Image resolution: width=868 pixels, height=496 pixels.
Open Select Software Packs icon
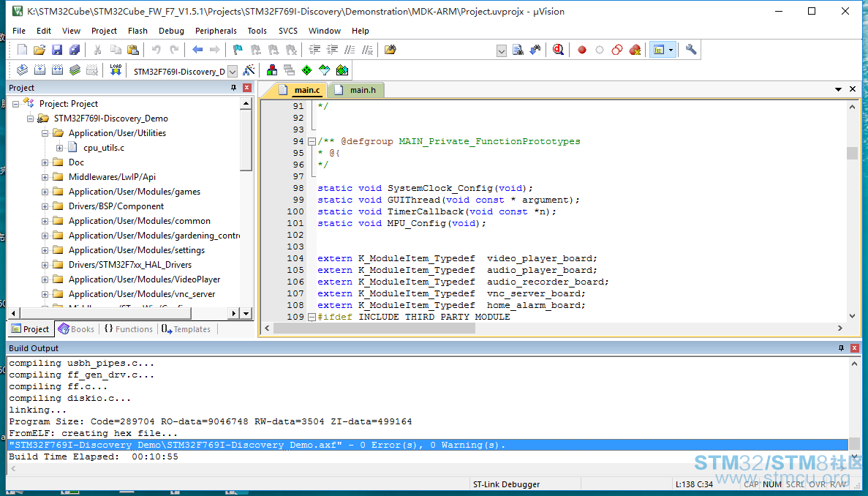[x=325, y=70]
